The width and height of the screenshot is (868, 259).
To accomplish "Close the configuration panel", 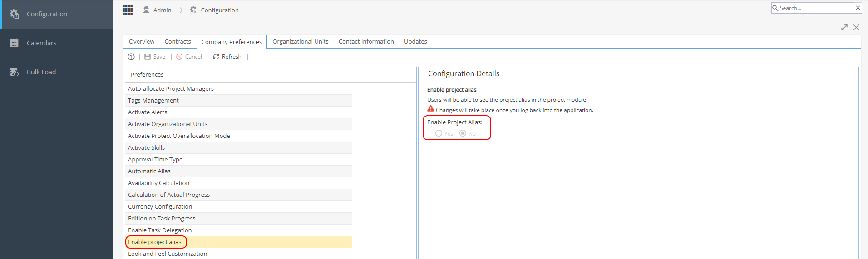I will pos(856,28).
